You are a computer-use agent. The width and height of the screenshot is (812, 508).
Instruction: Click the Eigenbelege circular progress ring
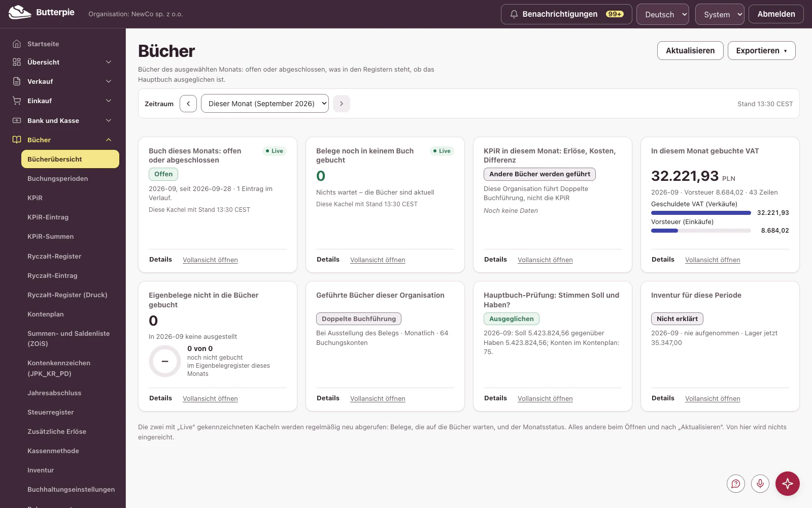[165, 361]
